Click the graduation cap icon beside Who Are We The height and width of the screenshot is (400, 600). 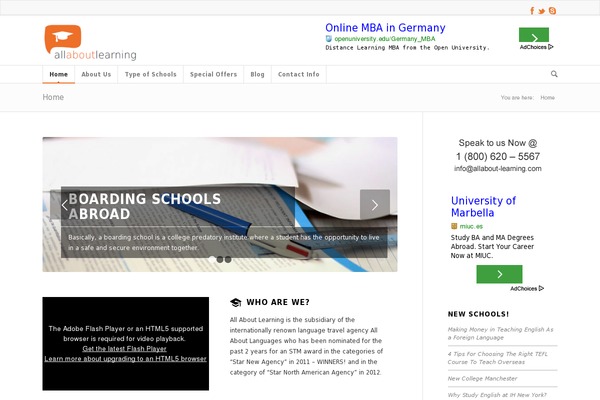(236, 302)
